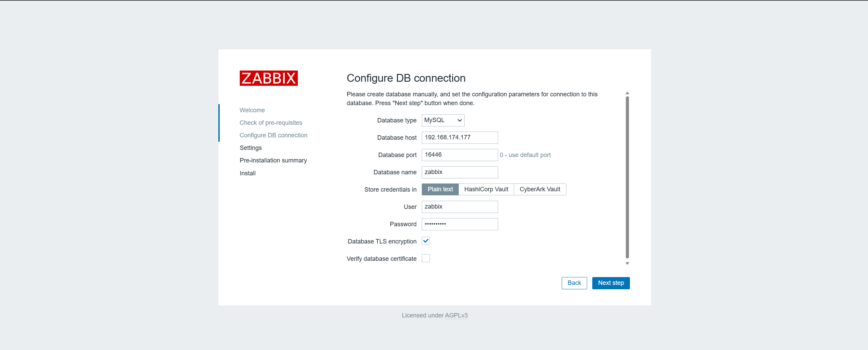Select the Install step in sidebar
This screenshot has height=350, width=868.
(248, 173)
